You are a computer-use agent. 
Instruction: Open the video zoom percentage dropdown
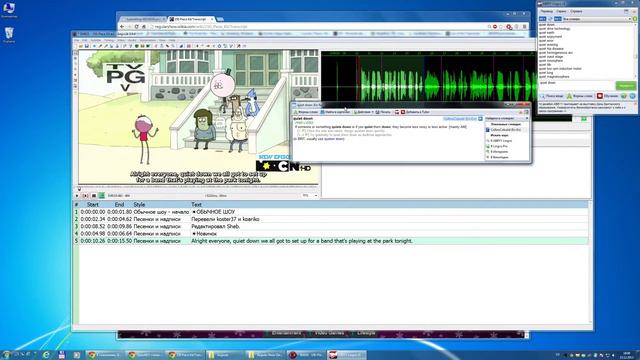coord(310,196)
